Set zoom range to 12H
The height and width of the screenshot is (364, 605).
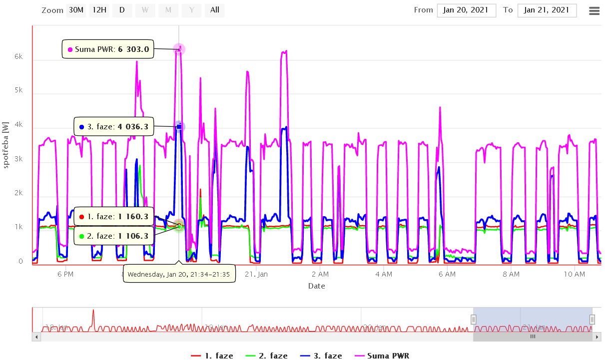[99, 10]
